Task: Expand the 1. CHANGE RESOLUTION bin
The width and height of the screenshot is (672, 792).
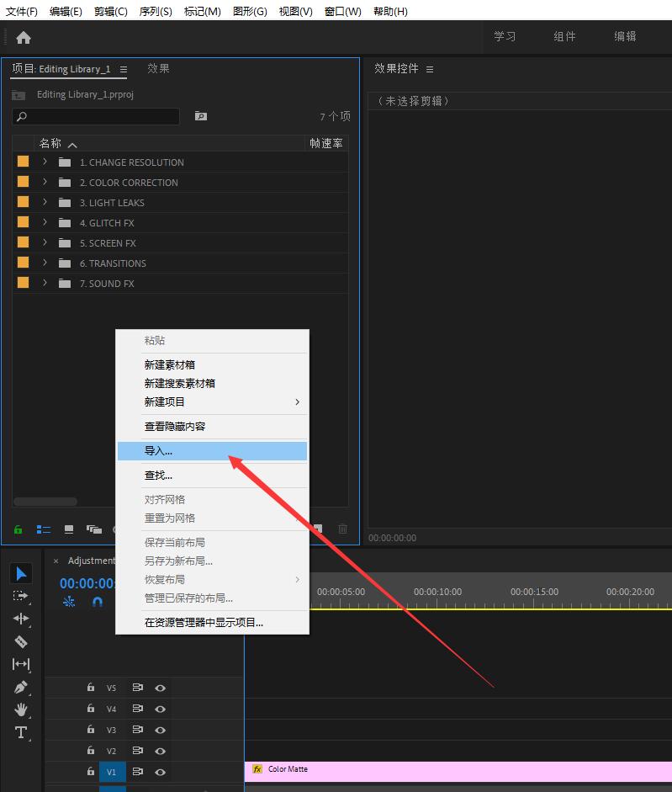Action: coord(45,162)
